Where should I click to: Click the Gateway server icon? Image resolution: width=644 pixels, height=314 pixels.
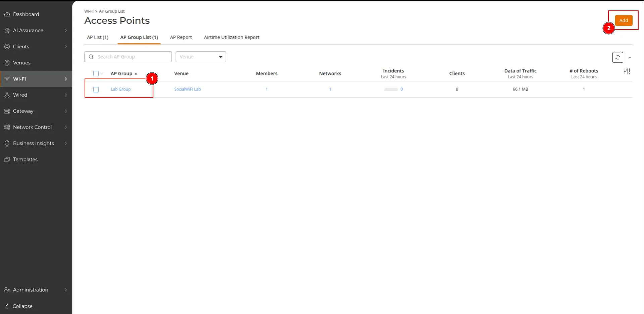point(7,111)
